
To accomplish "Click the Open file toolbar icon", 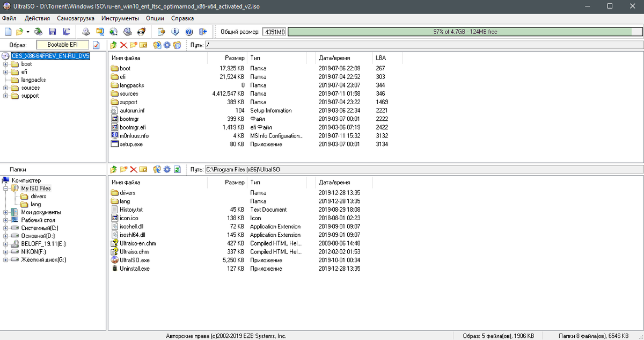I will point(20,32).
